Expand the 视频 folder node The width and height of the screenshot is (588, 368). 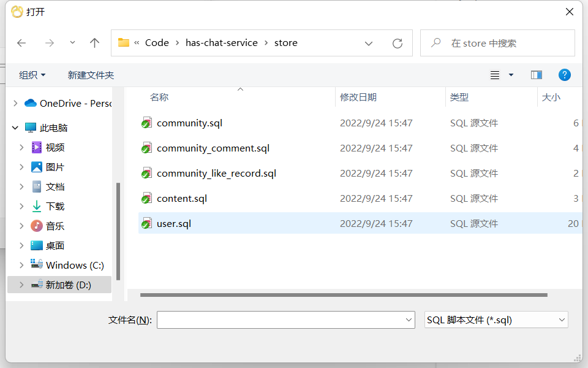click(22, 148)
